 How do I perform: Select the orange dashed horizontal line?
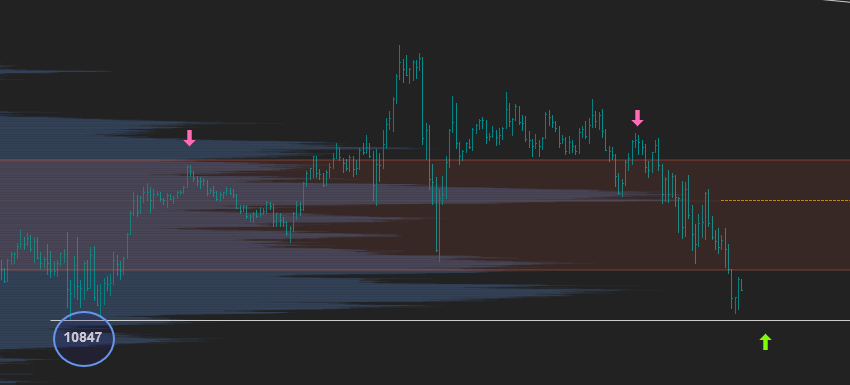tap(785, 201)
